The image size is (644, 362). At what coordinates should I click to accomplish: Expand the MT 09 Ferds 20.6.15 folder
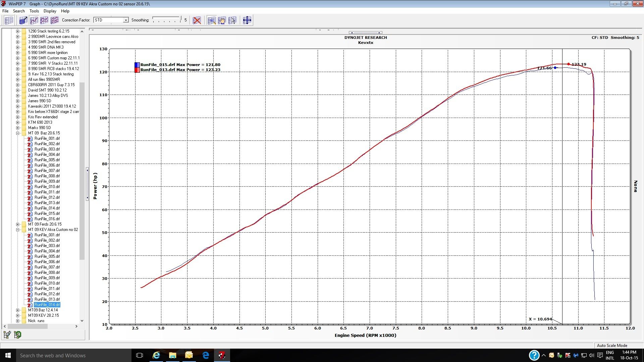click(x=17, y=224)
